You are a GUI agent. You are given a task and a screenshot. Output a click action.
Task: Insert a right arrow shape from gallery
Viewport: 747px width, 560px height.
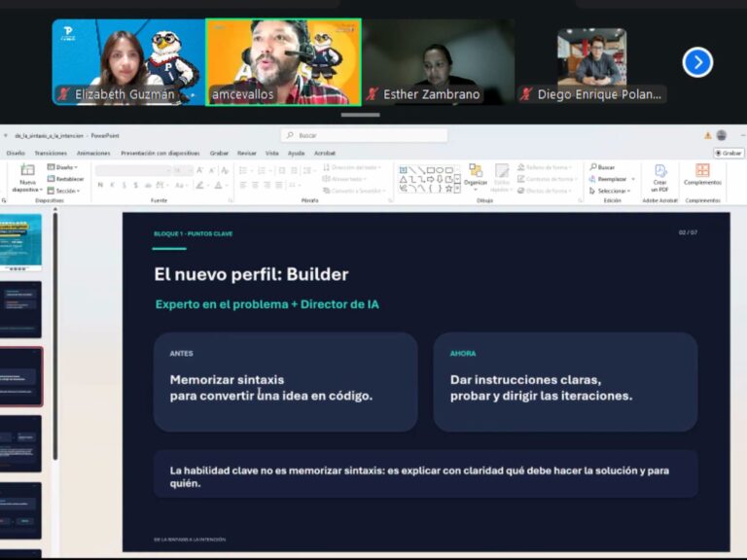coord(431,180)
